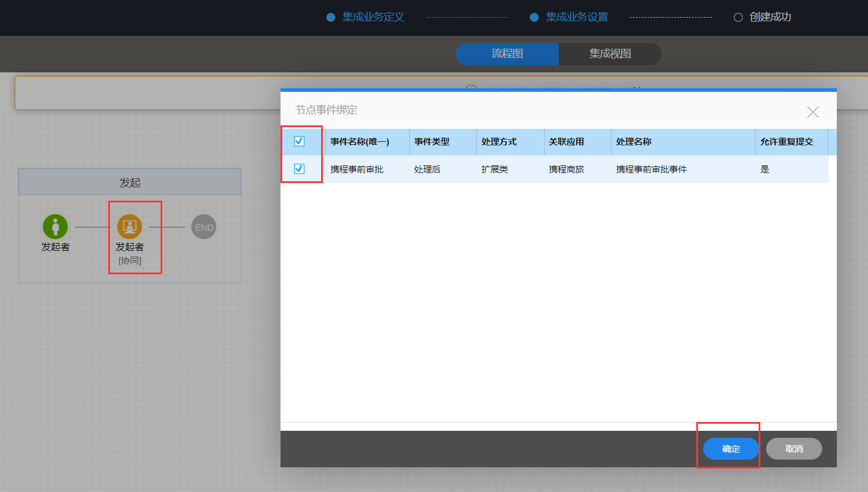Click the 事件类型 column header
The width and height of the screenshot is (868, 492).
click(x=432, y=142)
